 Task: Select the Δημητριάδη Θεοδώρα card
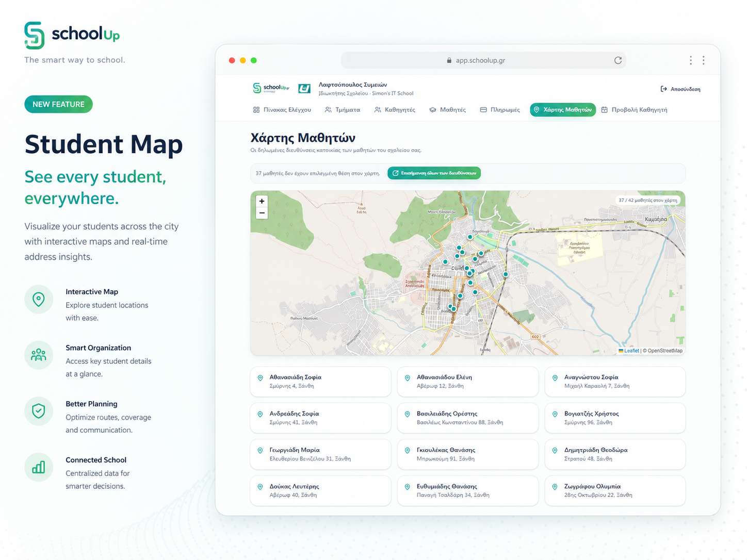point(615,454)
